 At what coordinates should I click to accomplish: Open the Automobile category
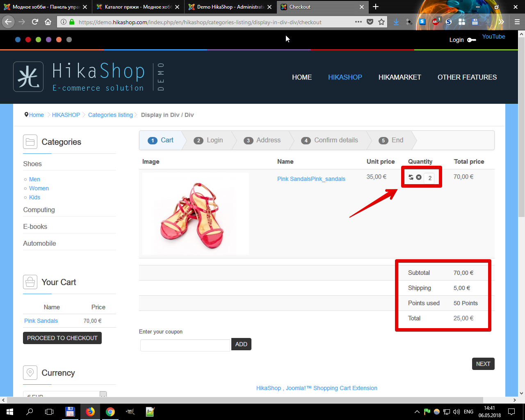(39, 243)
